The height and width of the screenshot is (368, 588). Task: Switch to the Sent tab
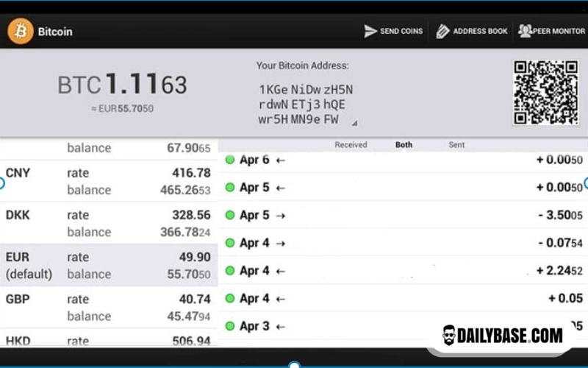[456, 145]
